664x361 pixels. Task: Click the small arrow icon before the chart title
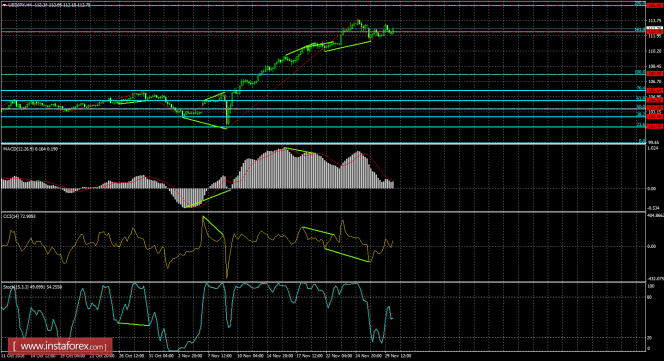(x=4, y=5)
